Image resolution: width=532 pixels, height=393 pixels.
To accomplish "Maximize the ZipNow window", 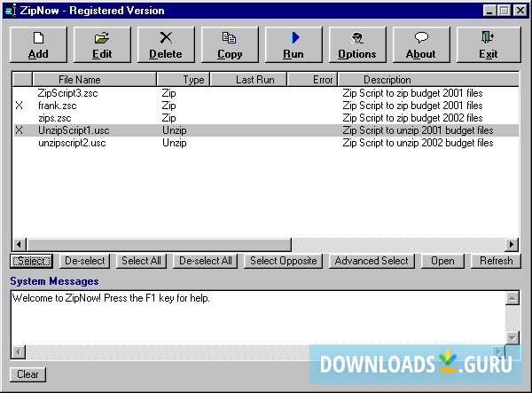I will click(505, 11).
